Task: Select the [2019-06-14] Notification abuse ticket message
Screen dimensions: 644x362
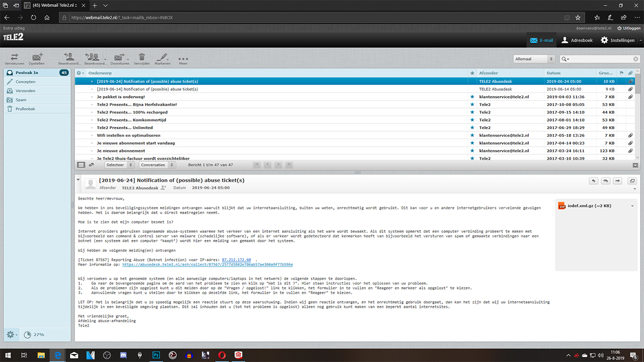Action: coord(355,89)
